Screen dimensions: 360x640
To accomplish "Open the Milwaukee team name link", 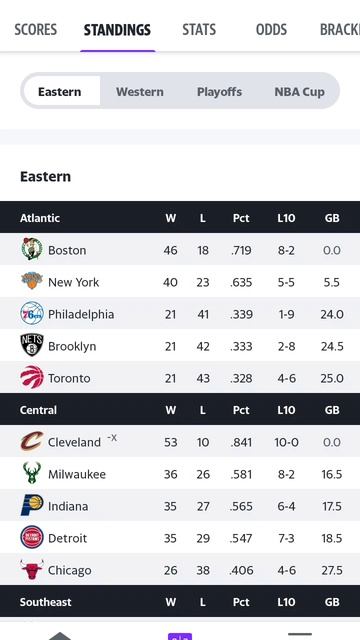I will (x=77, y=474).
